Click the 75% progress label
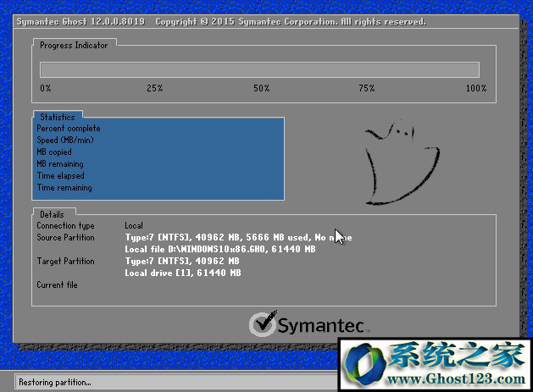The image size is (533, 392). tap(367, 88)
